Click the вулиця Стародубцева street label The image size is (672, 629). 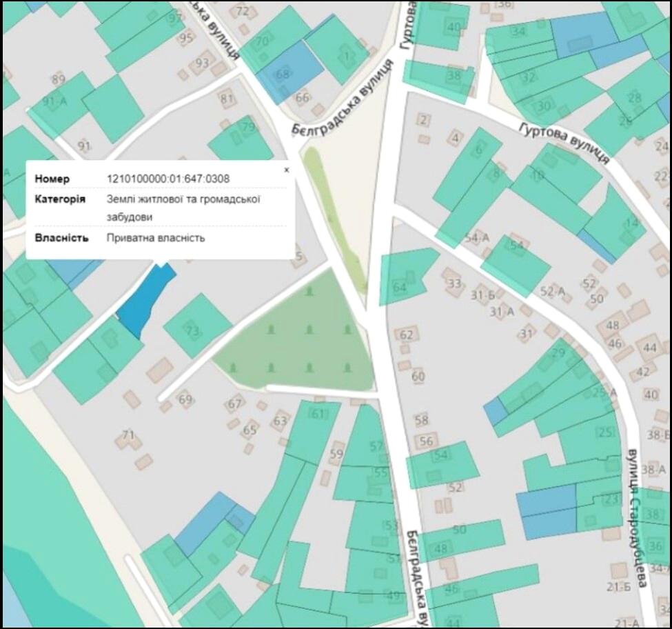tap(635, 517)
